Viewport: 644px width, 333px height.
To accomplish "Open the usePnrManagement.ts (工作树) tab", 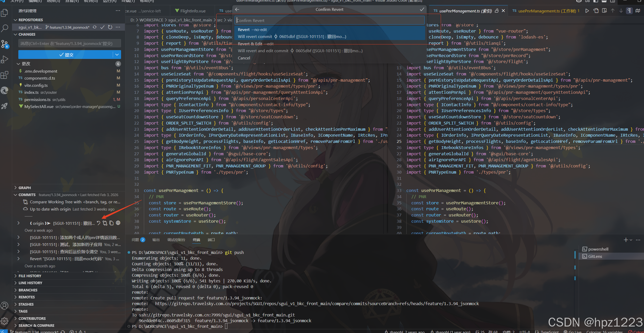I will [x=545, y=11].
